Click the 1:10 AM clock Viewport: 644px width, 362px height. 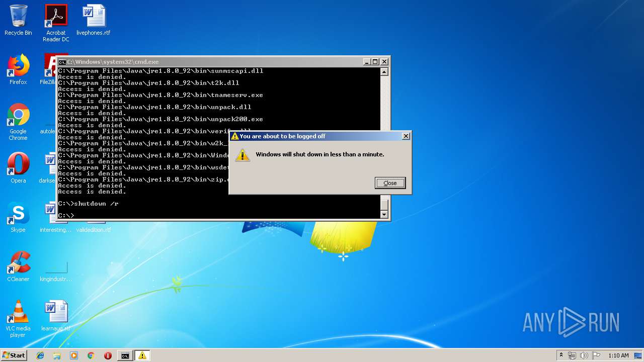pos(618,355)
